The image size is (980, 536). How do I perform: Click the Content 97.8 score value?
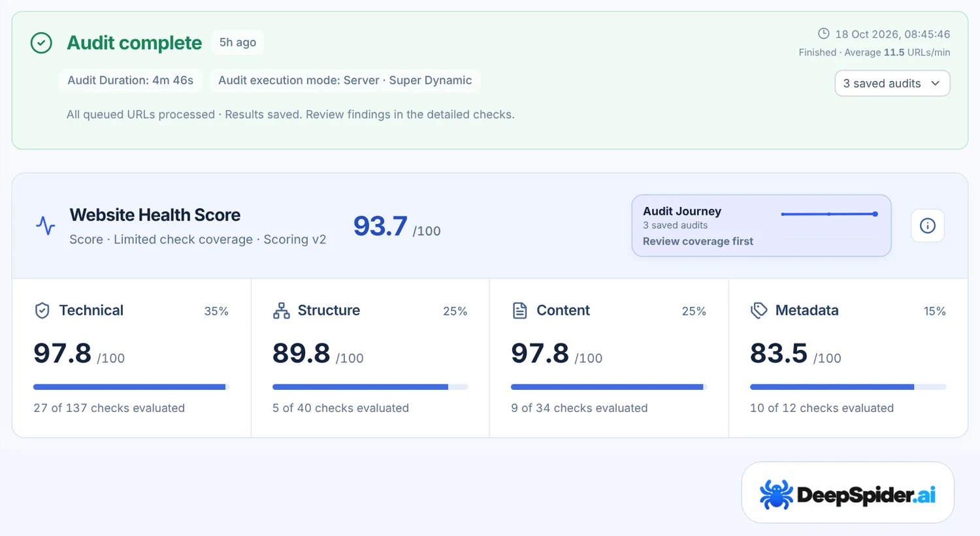point(540,353)
